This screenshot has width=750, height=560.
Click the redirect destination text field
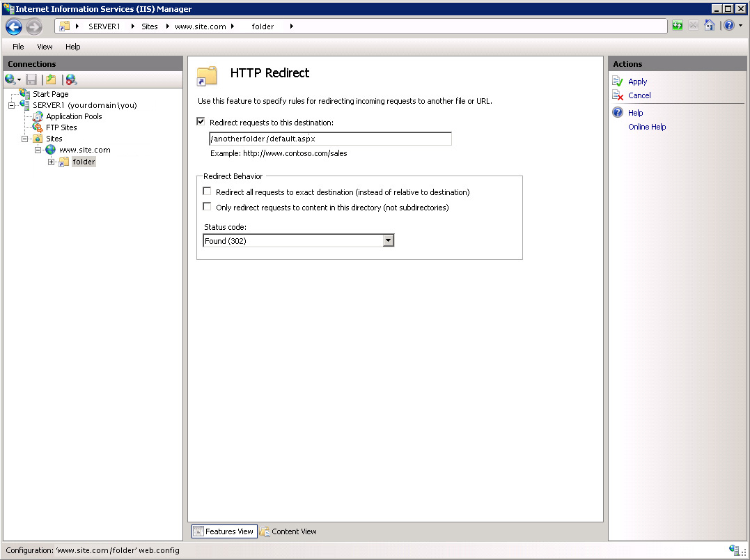330,139
